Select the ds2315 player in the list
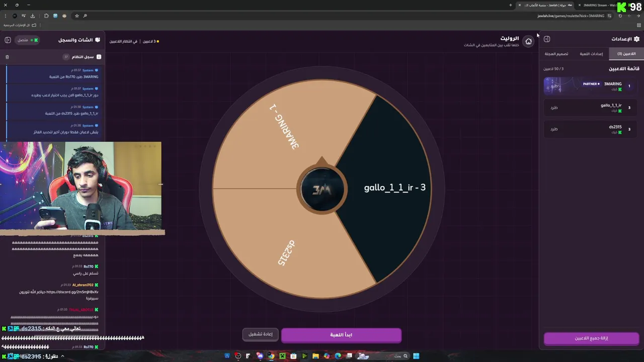 point(591,129)
